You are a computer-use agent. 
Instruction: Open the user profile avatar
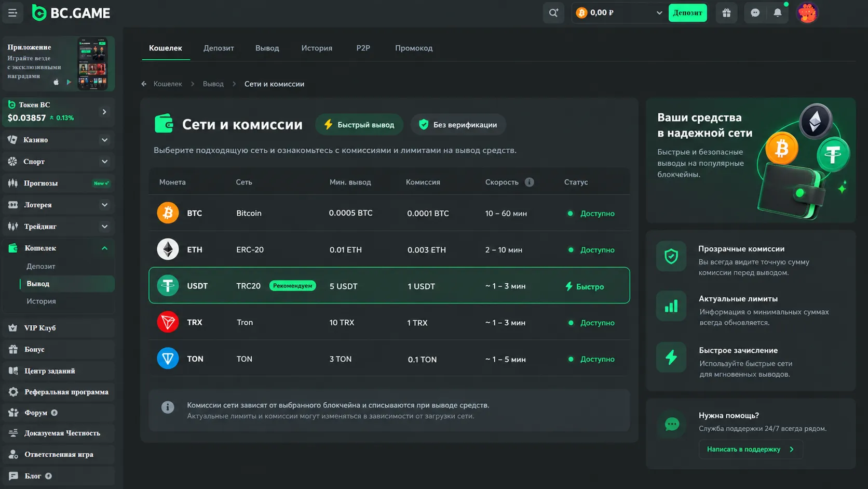[x=807, y=13]
